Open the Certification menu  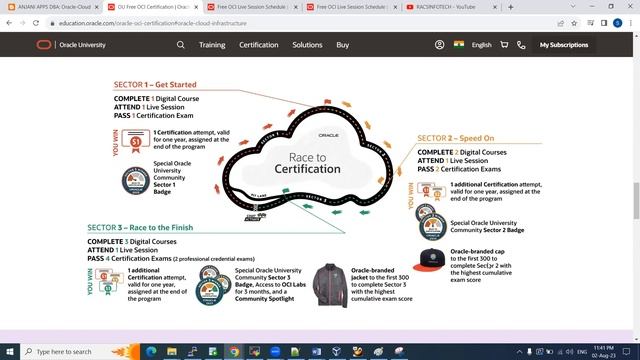click(x=259, y=45)
